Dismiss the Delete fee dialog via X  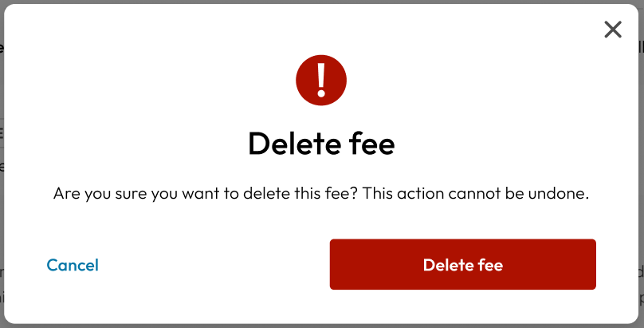(x=613, y=30)
